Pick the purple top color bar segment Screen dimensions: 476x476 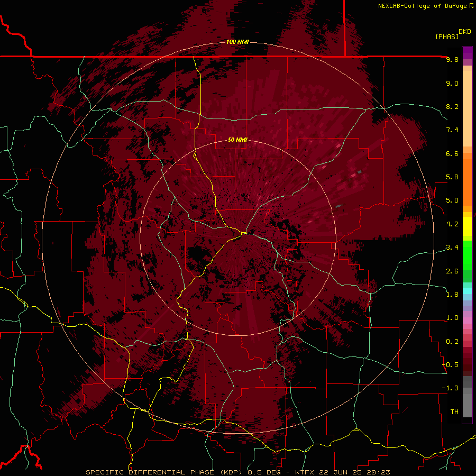467,53
